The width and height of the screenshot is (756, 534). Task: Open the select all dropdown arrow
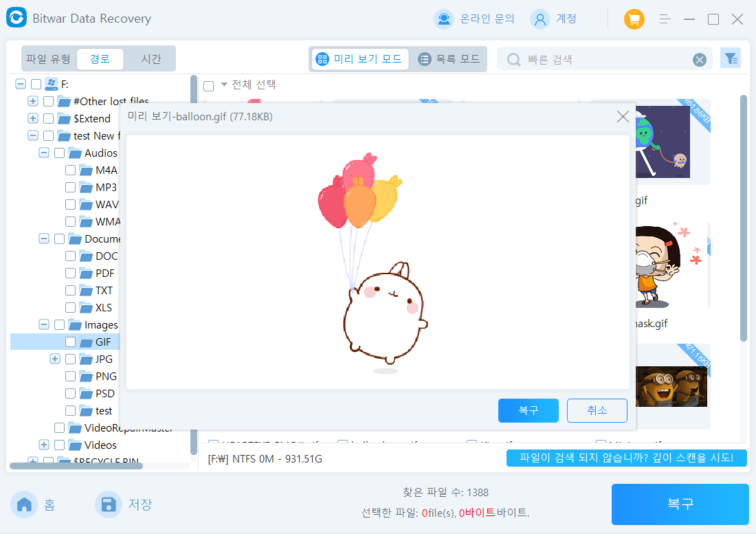(224, 85)
